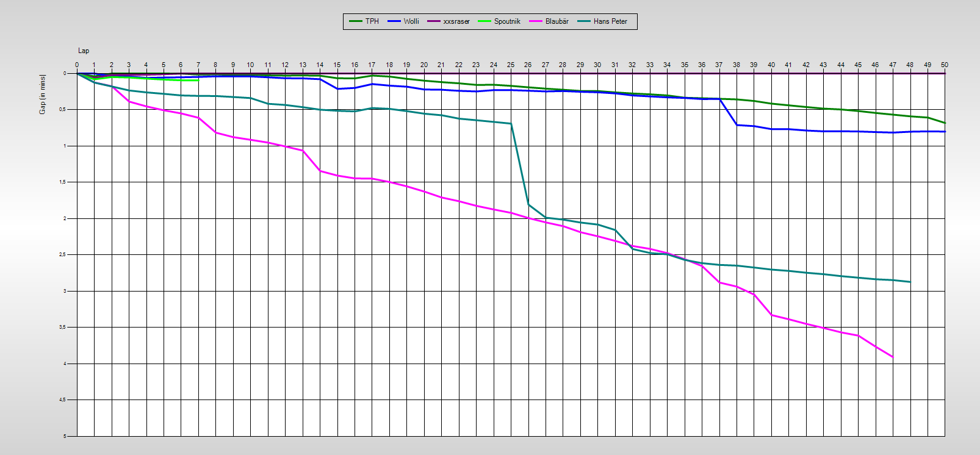Click Wolli data point at lap 38
This screenshot has width=980, height=455.
(x=737, y=124)
